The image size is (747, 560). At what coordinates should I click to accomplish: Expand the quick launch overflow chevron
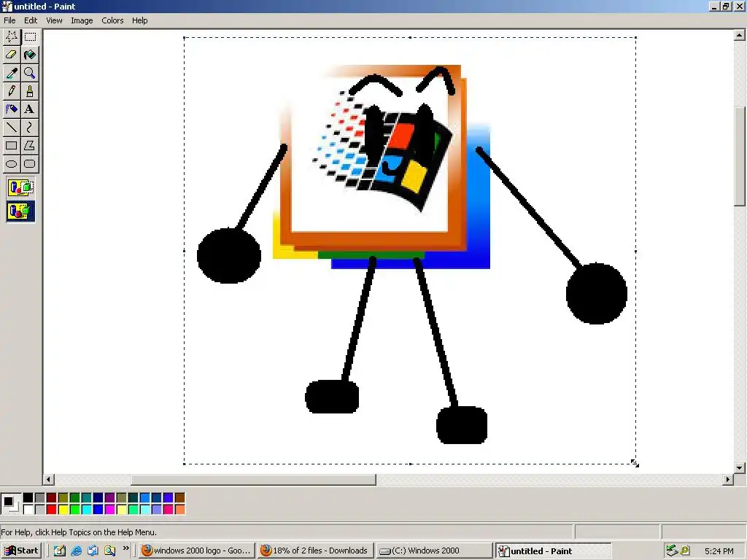[x=125, y=548]
